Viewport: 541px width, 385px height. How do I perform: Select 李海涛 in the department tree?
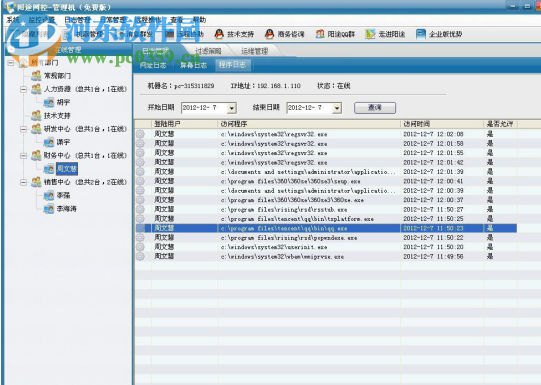pos(67,209)
